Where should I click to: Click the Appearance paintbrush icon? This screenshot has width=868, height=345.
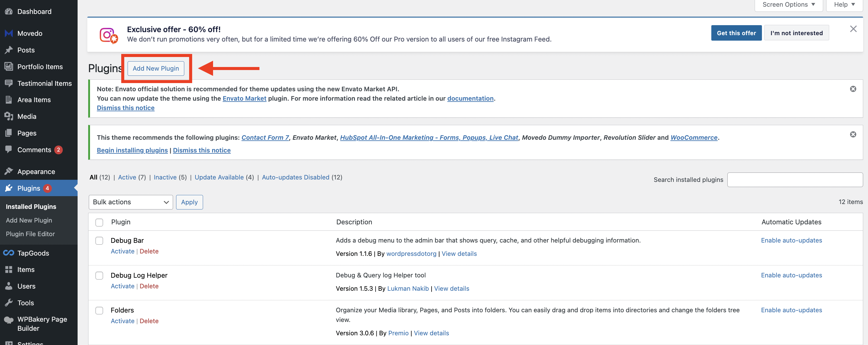pos(9,172)
